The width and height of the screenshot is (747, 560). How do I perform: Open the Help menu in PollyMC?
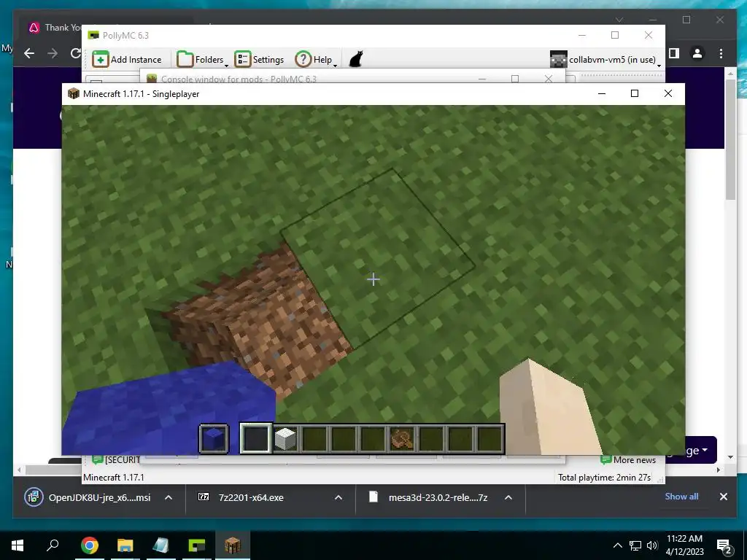pyautogui.click(x=316, y=60)
